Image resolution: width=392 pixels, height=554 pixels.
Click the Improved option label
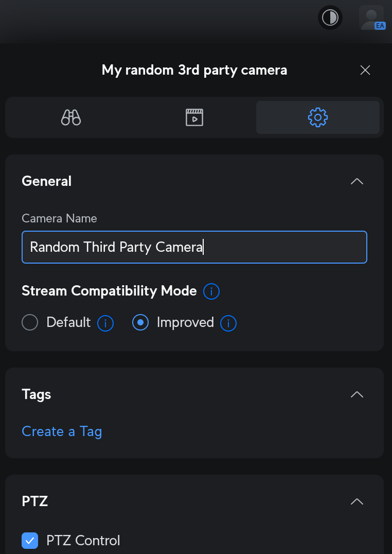point(185,323)
